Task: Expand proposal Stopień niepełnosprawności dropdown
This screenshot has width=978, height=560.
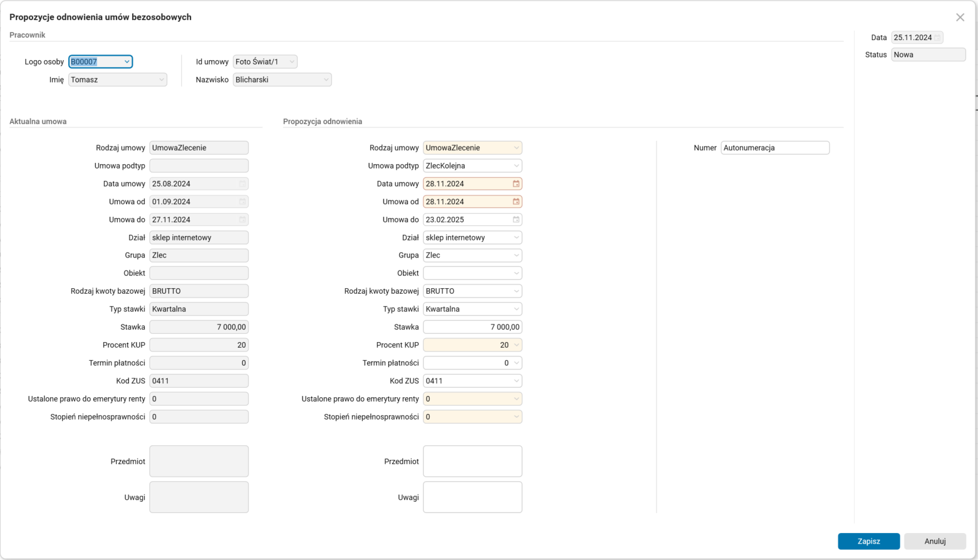Action: [516, 417]
